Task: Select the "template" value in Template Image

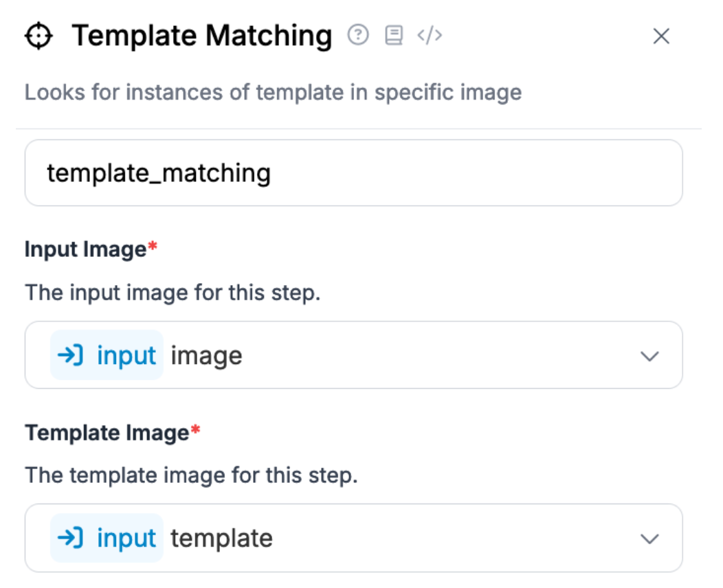Action: pyautogui.click(x=221, y=539)
